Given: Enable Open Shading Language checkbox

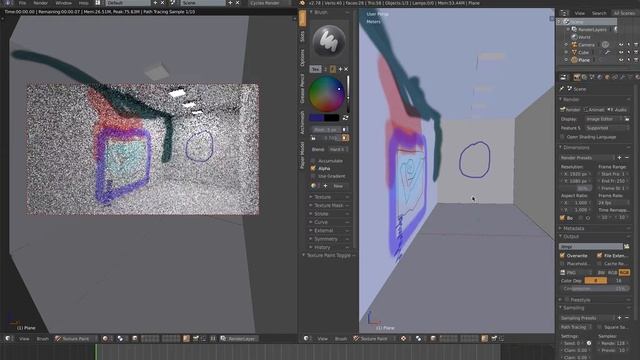Looking at the screenshot, I should (562, 137).
